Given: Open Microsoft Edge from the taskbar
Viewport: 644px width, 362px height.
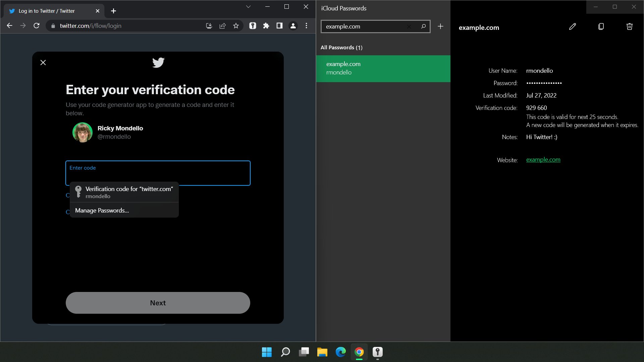Looking at the screenshot, I should 341,352.
